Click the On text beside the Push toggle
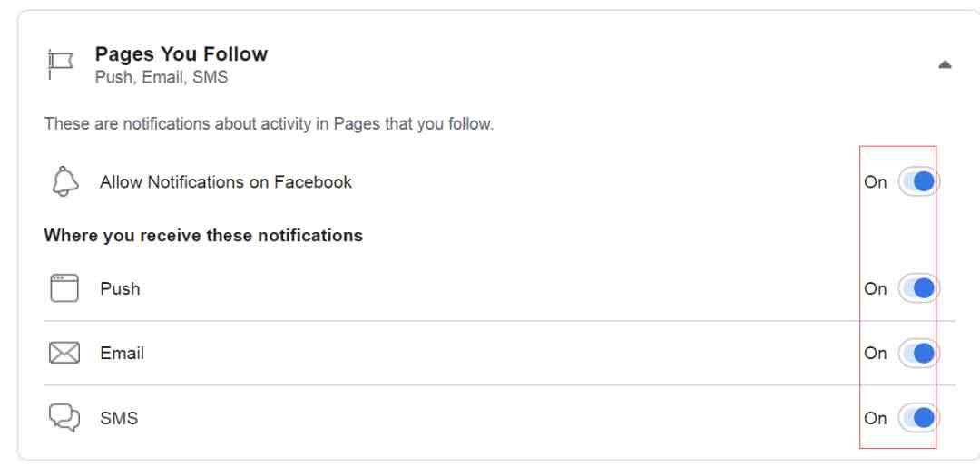Screen dimensions: 980x476 coord(875,288)
